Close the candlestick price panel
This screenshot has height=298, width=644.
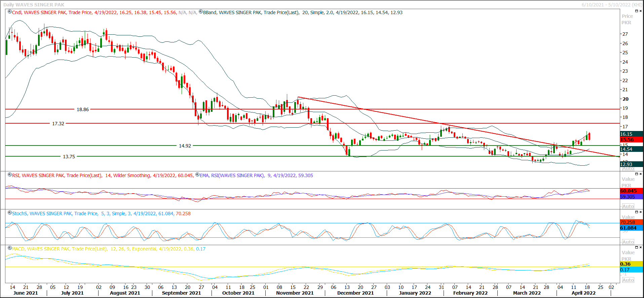pos(641,11)
